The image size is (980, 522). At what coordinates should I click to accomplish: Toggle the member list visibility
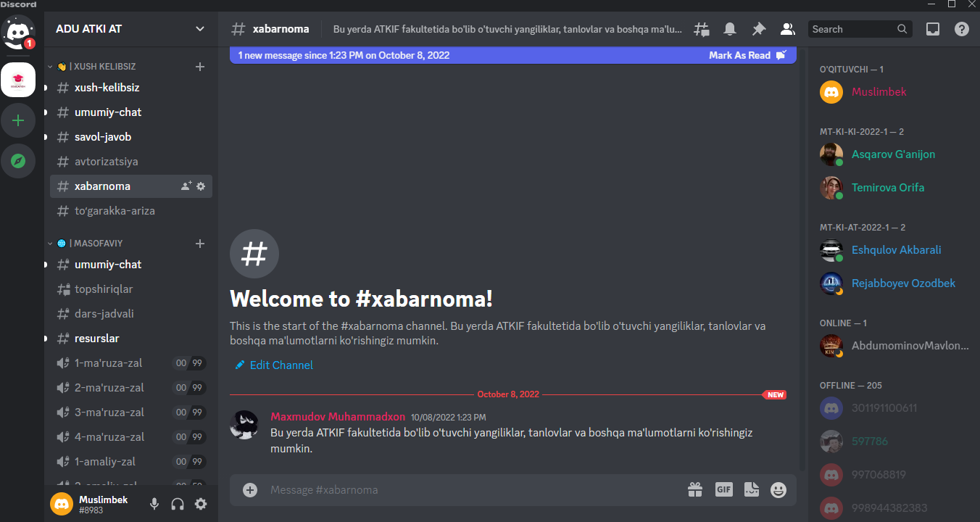(x=786, y=29)
